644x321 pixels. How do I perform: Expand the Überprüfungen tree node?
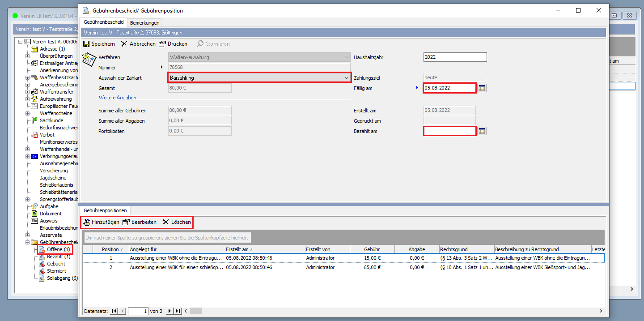pos(27,56)
